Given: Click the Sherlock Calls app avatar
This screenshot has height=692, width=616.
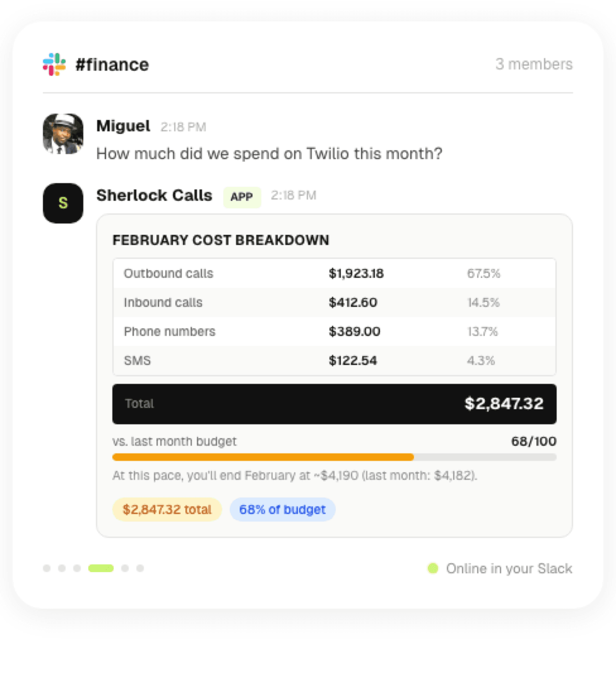Looking at the screenshot, I should pyautogui.click(x=63, y=203).
